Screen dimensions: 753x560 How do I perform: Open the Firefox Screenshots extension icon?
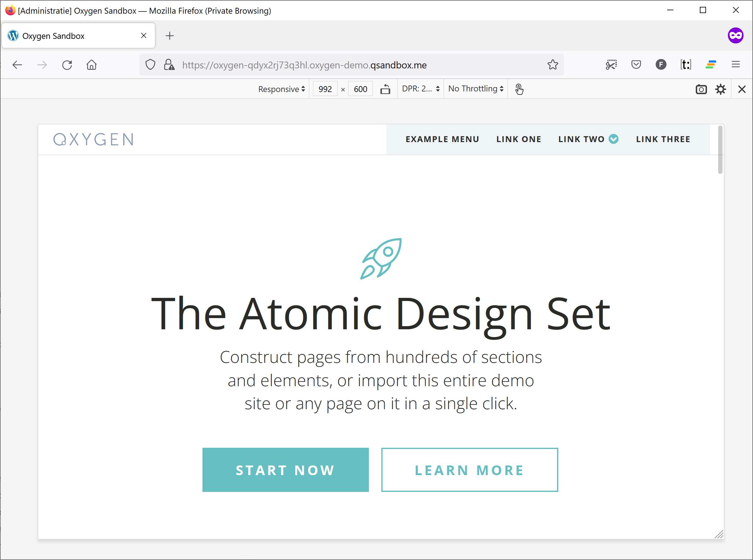click(x=611, y=64)
